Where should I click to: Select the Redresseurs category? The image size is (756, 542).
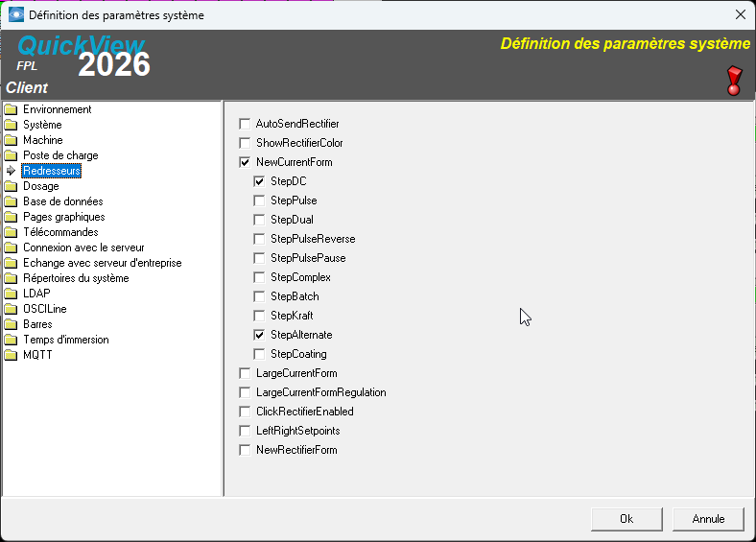pyautogui.click(x=52, y=171)
